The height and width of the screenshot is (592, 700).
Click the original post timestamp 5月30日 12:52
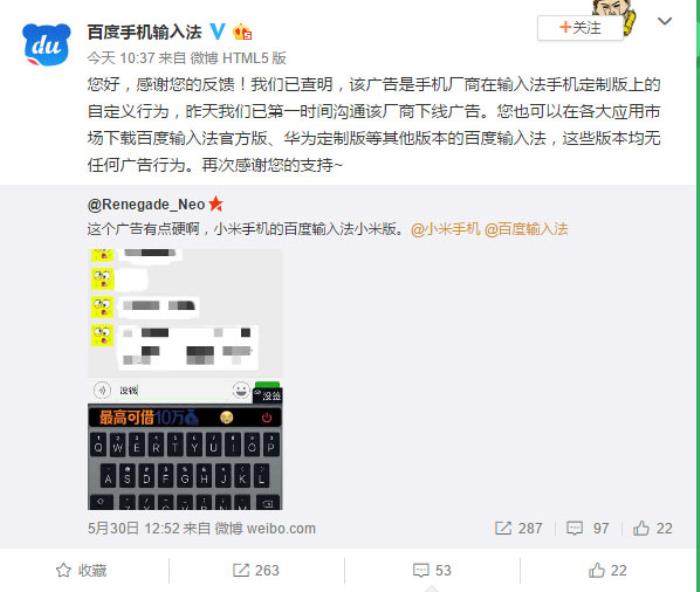coord(133,529)
